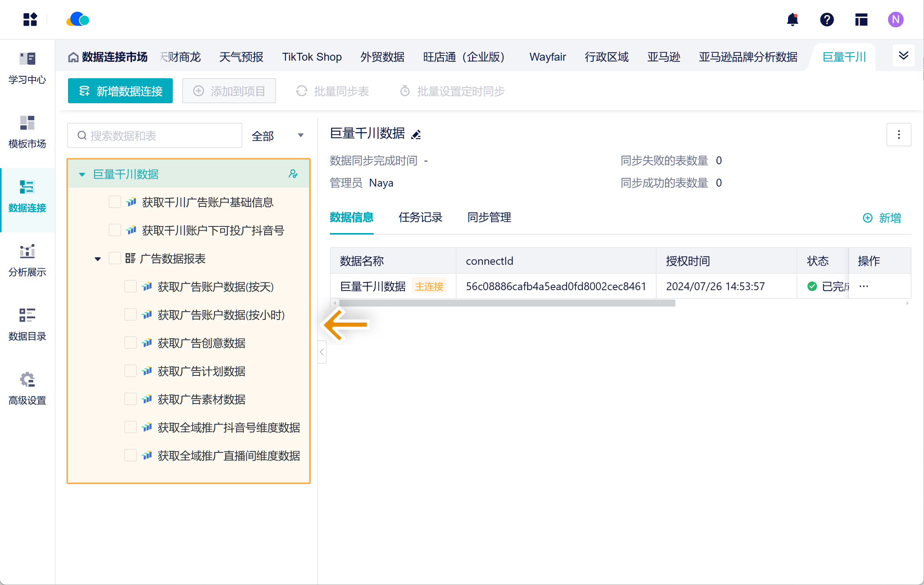
Task: Expand the hidden tabs double-chevron menu
Action: (903, 56)
